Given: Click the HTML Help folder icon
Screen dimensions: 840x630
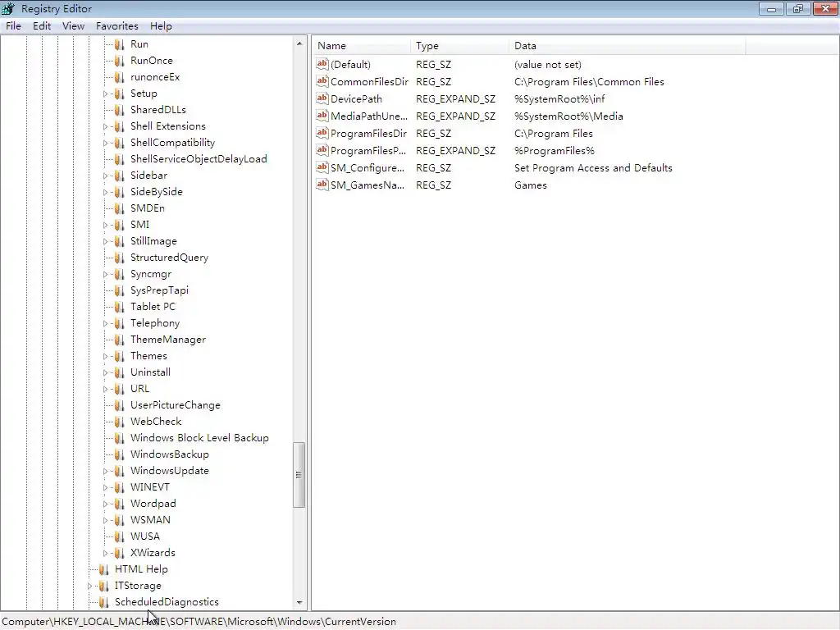Looking at the screenshot, I should tap(104, 569).
